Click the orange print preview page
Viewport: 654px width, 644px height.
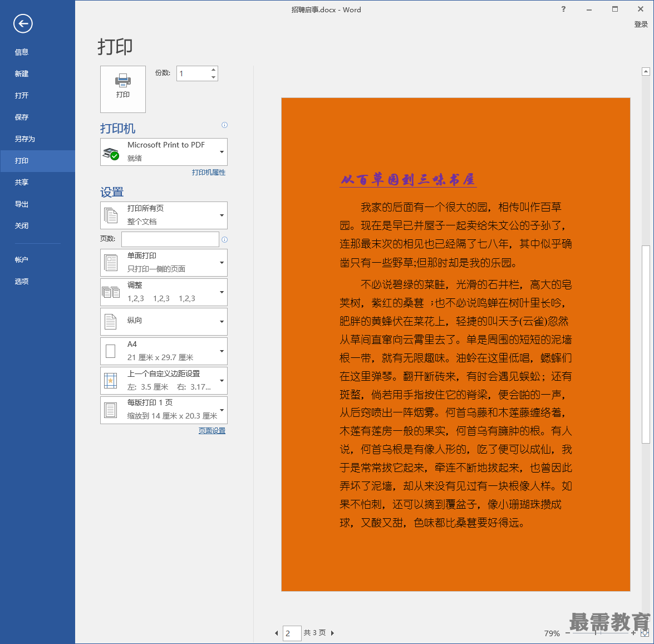coord(455,345)
